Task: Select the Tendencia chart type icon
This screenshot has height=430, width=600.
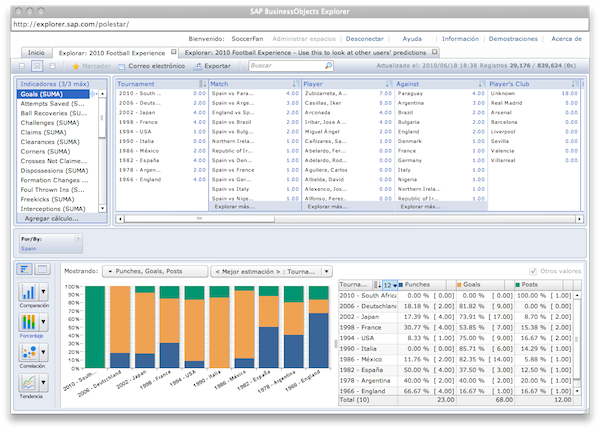Action: click(x=27, y=382)
